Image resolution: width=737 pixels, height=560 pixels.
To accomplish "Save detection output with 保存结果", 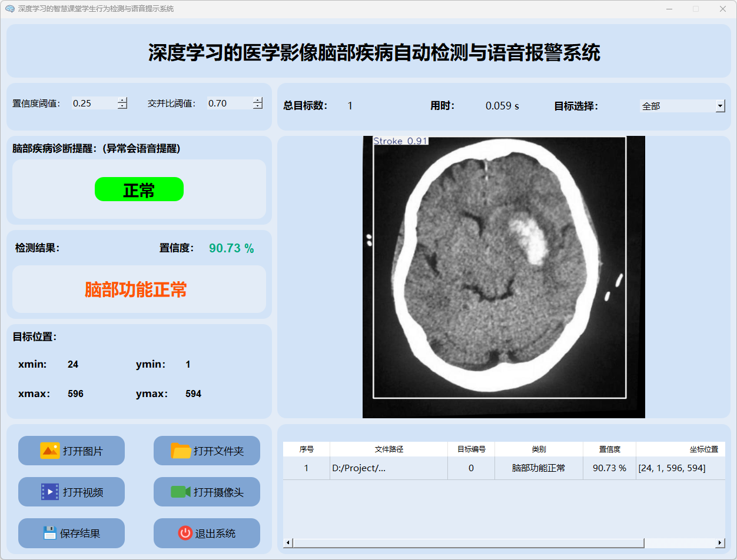I will point(71,533).
